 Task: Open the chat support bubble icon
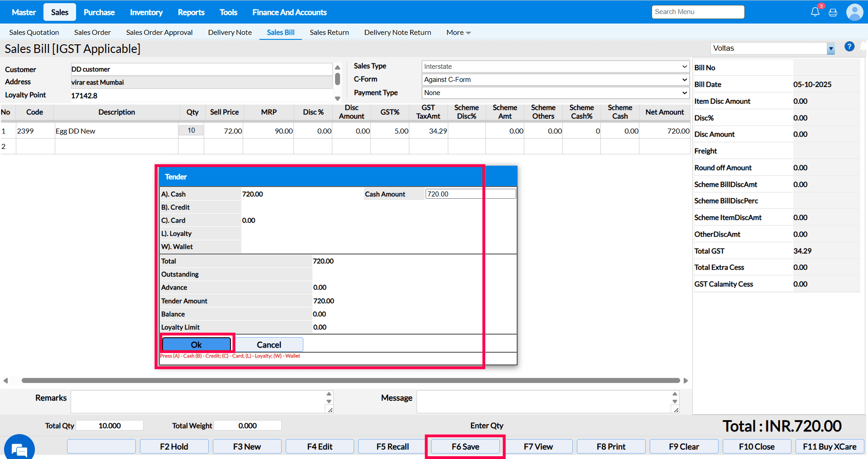pyautogui.click(x=19, y=449)
